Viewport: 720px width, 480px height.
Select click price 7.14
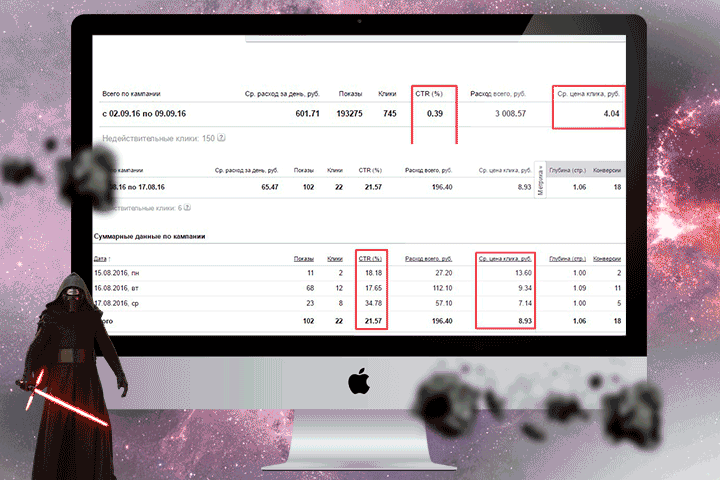(525, 303)
